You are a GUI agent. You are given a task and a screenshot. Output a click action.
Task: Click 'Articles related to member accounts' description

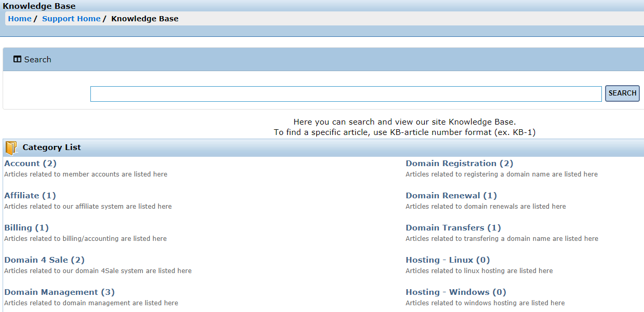[x=86, y=174]
